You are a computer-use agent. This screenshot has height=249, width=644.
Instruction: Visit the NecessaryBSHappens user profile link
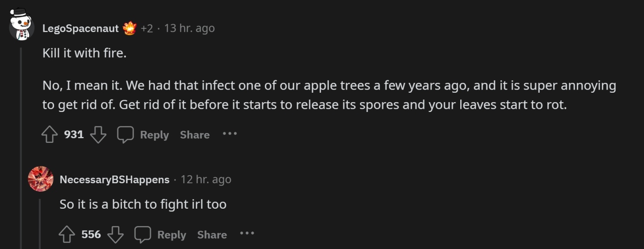[x=114, y=180]
